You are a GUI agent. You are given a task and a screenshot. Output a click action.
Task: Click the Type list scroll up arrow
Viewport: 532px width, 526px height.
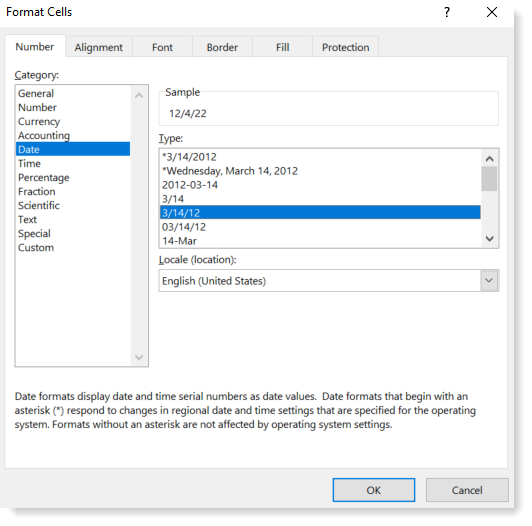[x=489, y=158]
